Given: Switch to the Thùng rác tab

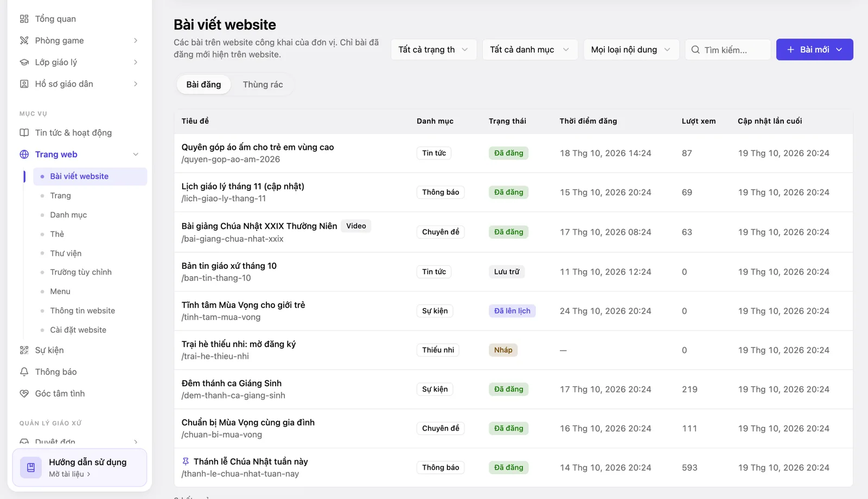Looking at the screenshot, I should 263,85.
